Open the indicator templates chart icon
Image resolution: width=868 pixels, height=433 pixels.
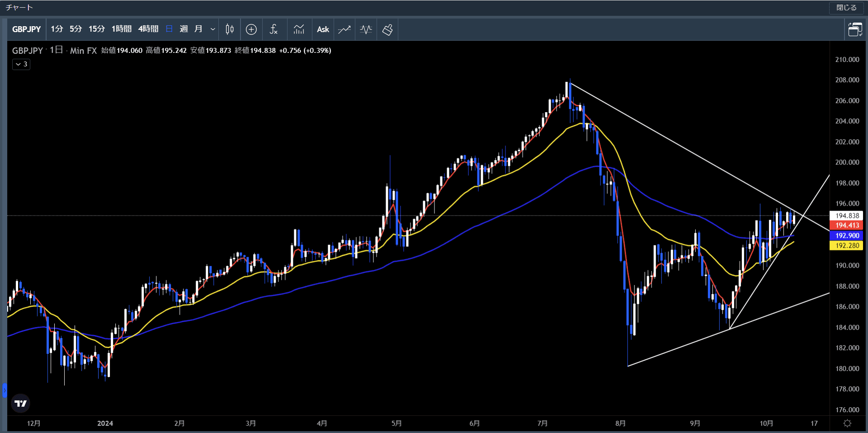(299, 29)
